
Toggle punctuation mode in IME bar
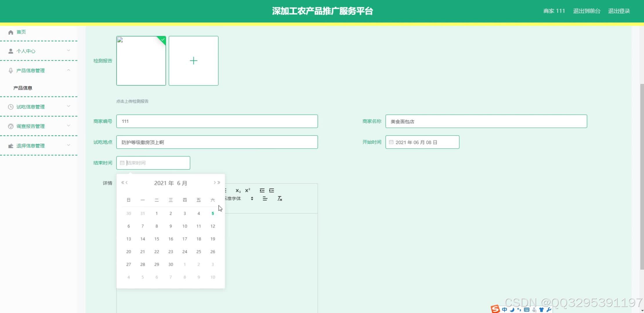(519, 310)
